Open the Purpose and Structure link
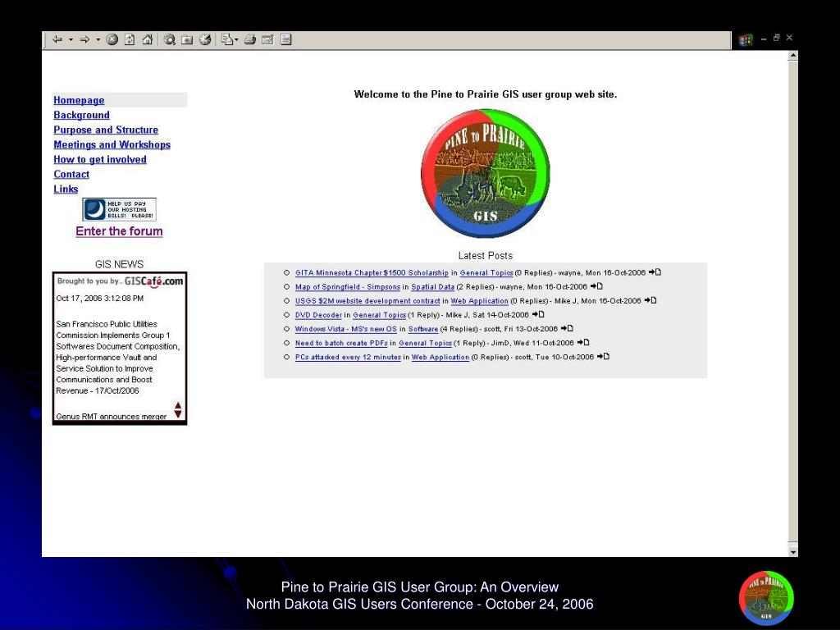This screenshot has height=630, width=840. point(106,130)
